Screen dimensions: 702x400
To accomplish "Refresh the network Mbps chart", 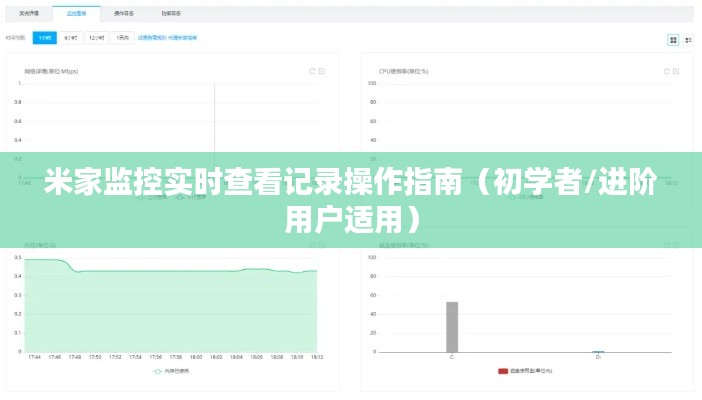I will (x=312, y=71).
